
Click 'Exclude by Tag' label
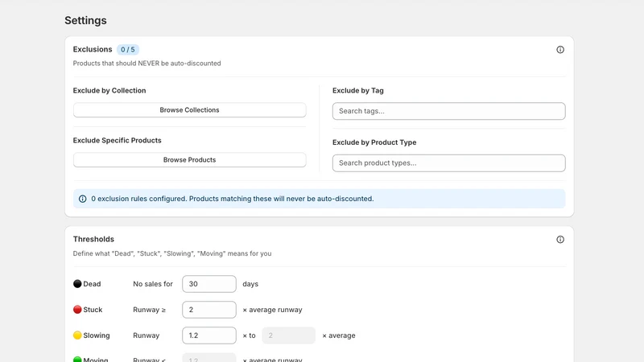coord(358,90)
